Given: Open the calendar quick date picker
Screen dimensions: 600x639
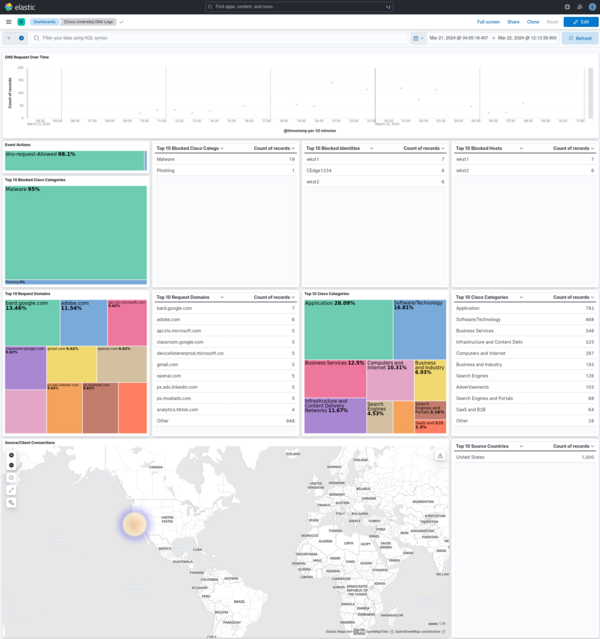Looking at the screenshot, I should (417, 38).
